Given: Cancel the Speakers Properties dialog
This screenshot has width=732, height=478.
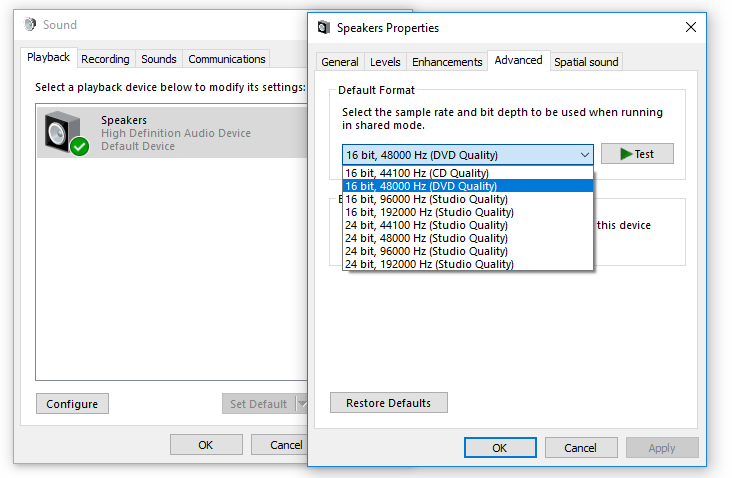Looking at the screenshot, I should pos(581,448).
